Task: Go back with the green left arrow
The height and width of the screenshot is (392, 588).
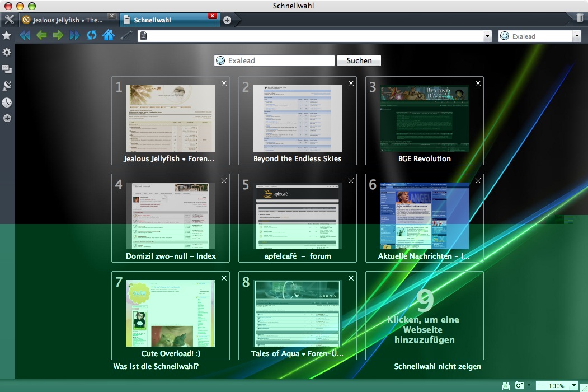Action: tap(41, 36)
